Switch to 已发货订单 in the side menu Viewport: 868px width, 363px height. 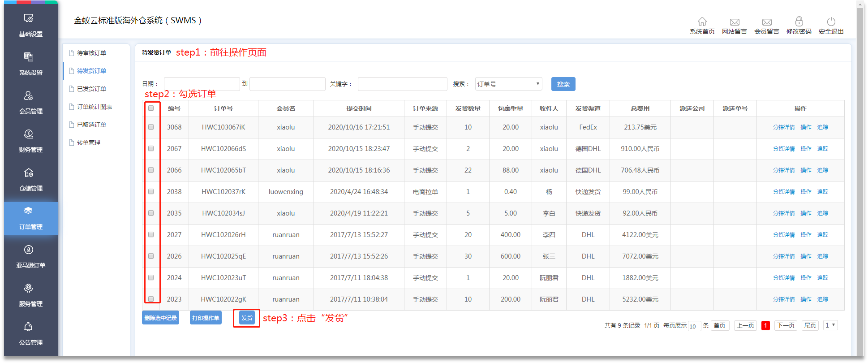pos(91,89)
